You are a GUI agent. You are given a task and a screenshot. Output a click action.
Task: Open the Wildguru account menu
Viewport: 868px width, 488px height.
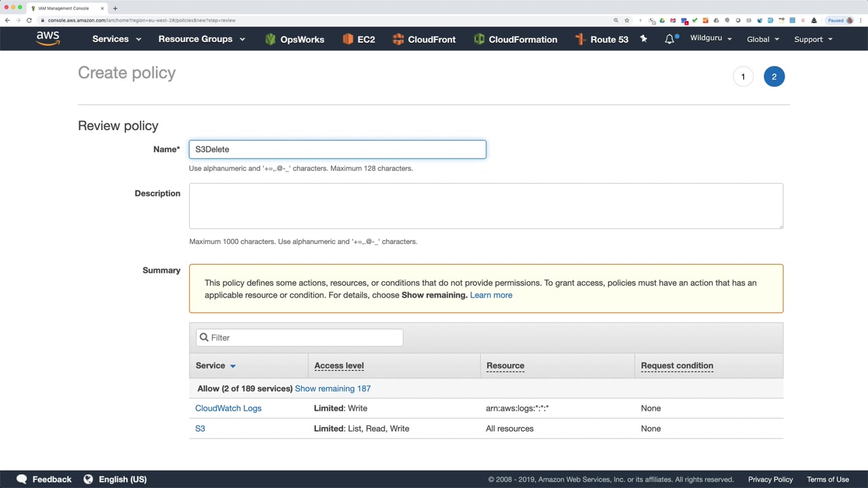711,39
